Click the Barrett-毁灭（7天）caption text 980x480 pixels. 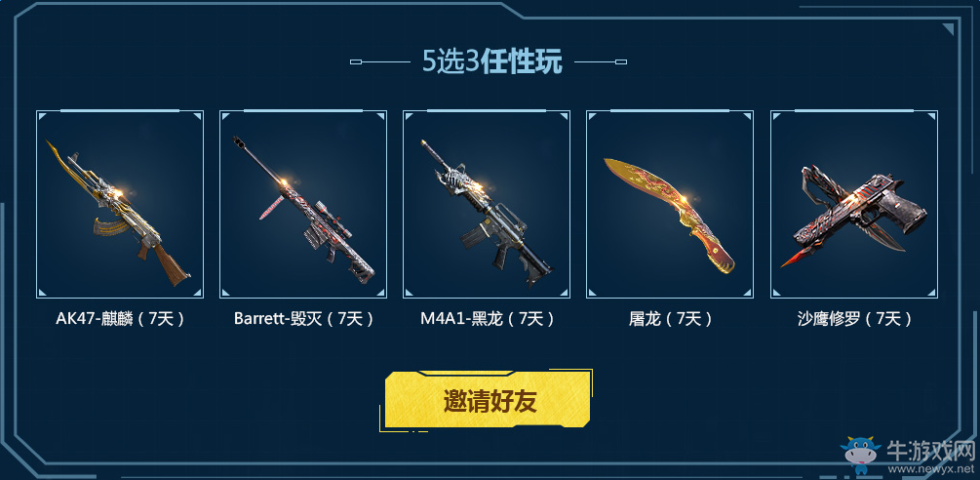[303, 319]
